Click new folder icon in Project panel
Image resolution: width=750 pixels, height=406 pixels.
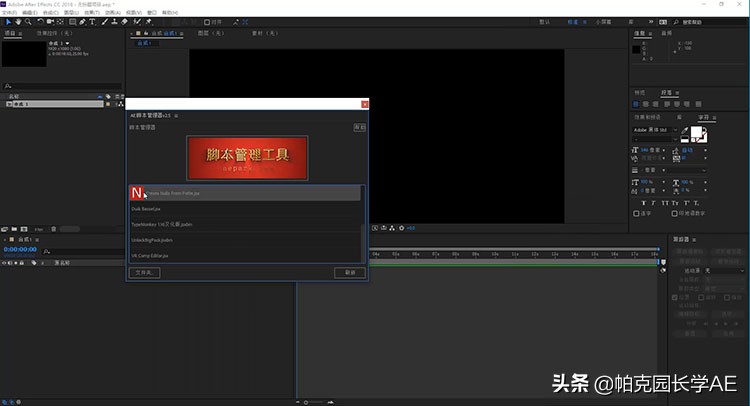pos(14,230)
